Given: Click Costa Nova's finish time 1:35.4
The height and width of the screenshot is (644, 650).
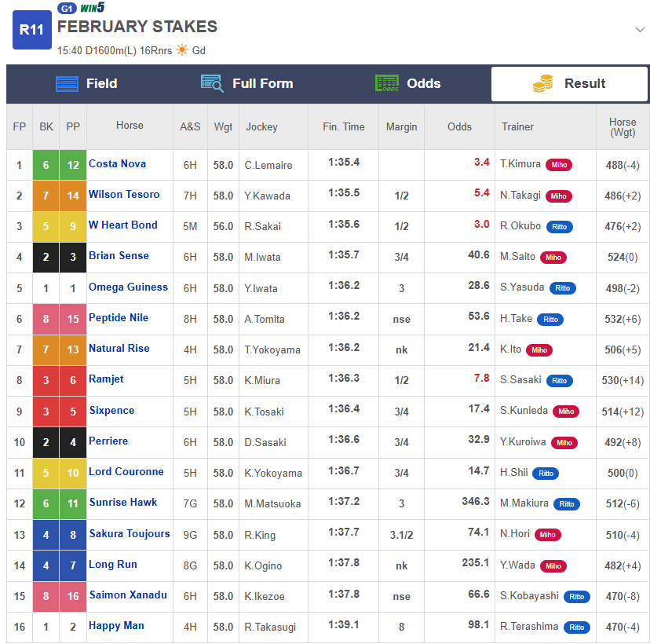Looking at the screenshot, I should point(344,162).
